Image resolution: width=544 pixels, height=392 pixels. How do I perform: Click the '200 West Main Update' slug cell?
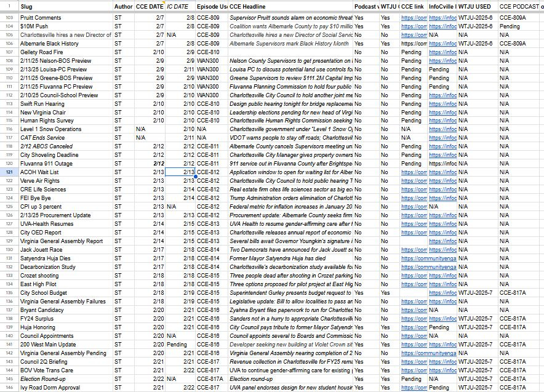66,345
